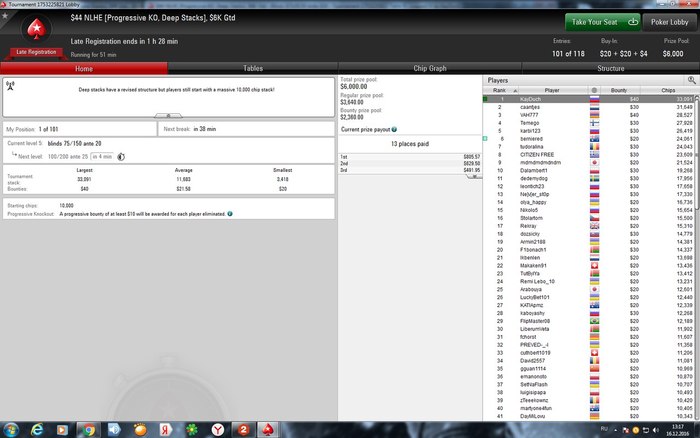Viewport: 700px width, 438px height.
Task: Open the Structure tab
Action: [x=610, y=68]
